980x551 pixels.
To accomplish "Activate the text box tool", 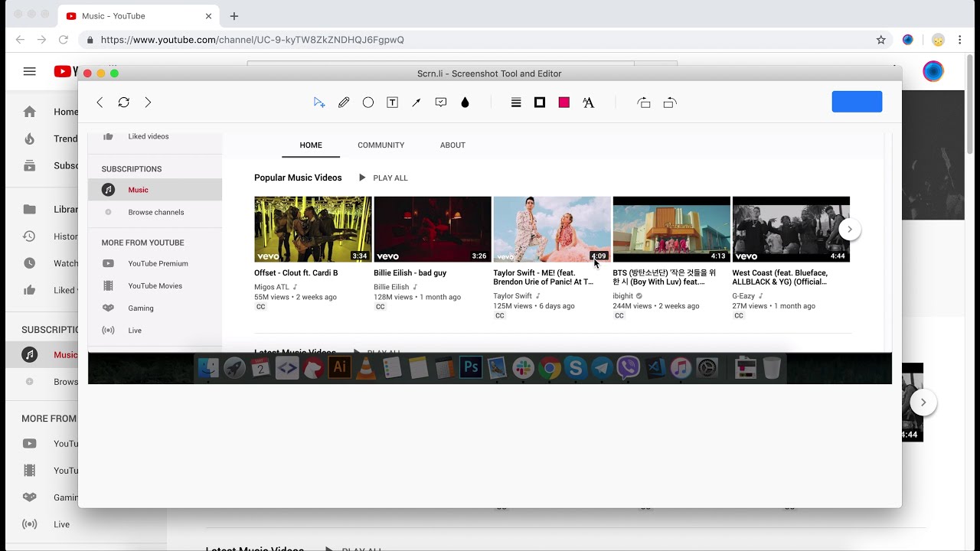I will [392, 103].
